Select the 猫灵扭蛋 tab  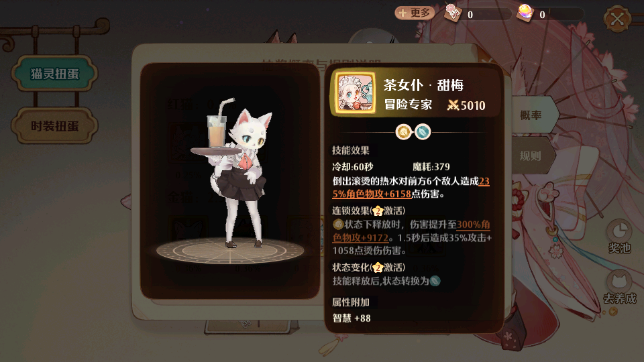tap(54, 74)
